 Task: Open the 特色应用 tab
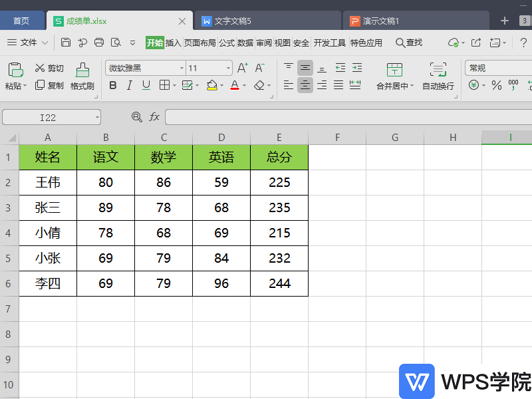pyautogui.click(x=366, y=43)
